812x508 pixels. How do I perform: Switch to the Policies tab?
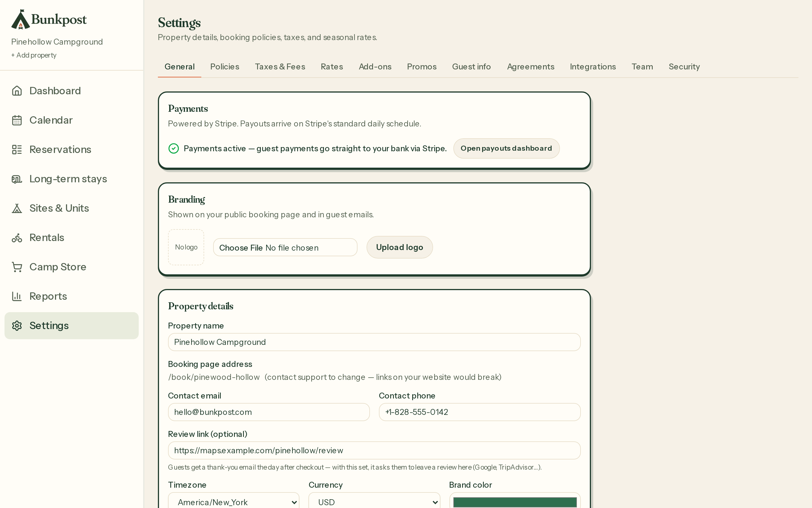224,67
